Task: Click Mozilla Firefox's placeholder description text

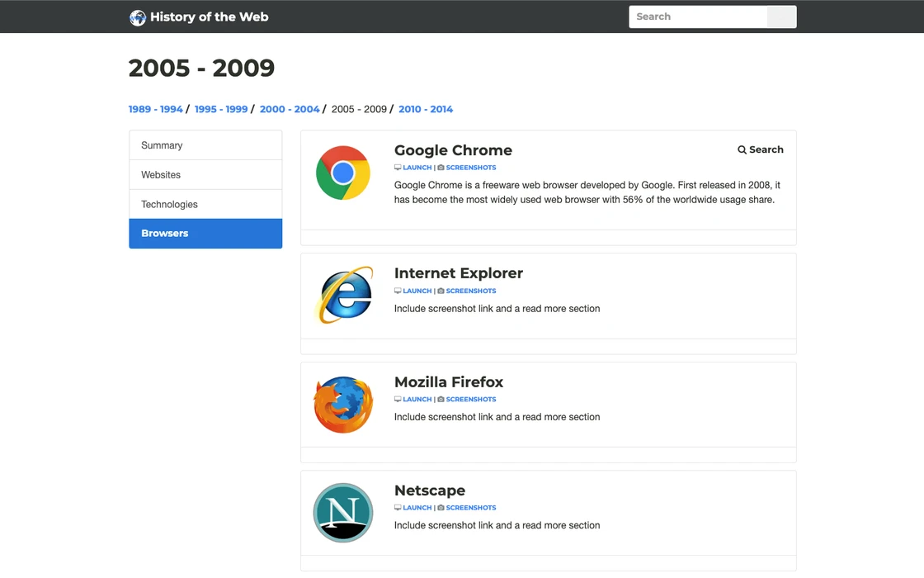Action: 497,417
